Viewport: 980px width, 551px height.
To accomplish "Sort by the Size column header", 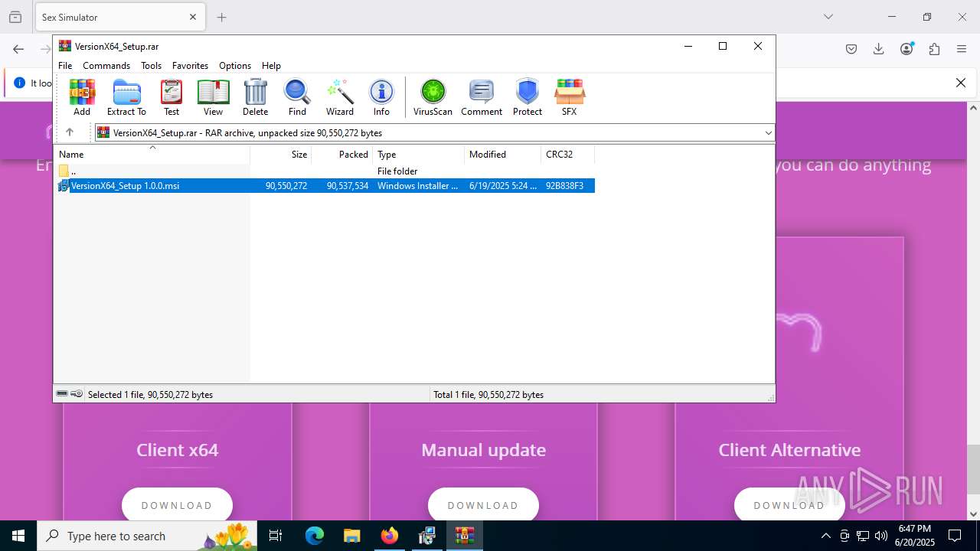I will point(281,155).
